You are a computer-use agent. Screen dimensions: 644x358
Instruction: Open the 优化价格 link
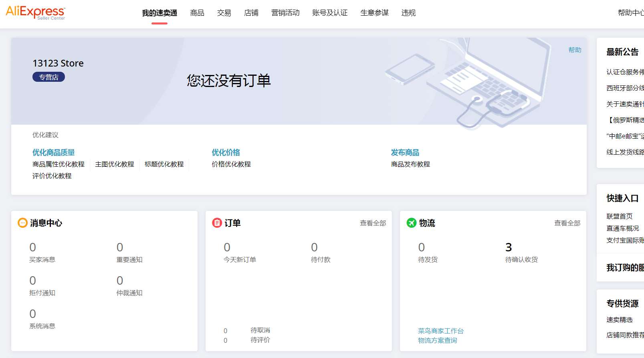point(226,152)
